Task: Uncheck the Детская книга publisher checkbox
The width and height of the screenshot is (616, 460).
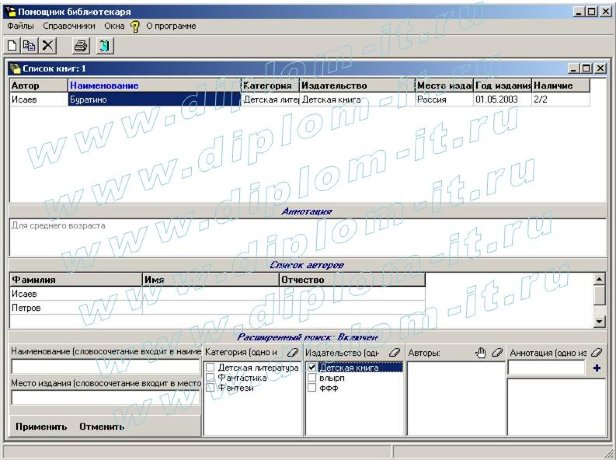Action: [x=312, y=369]
